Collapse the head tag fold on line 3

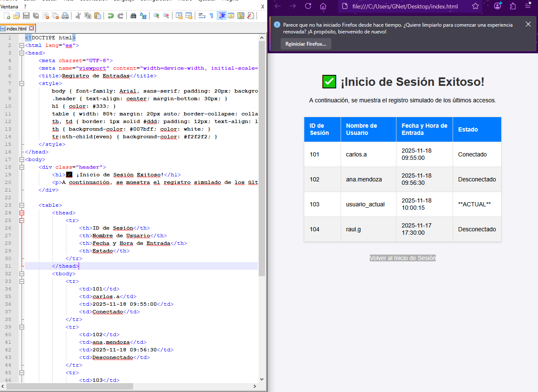coord(22,53)
